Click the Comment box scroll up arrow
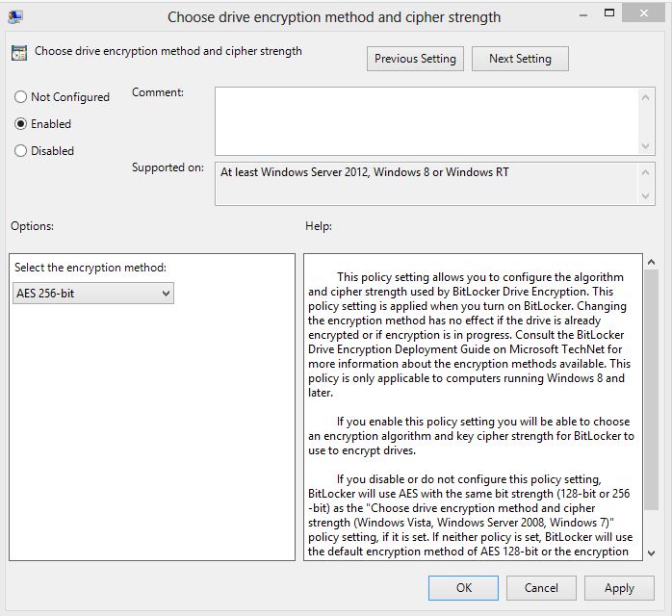 [x=645, y=97]
